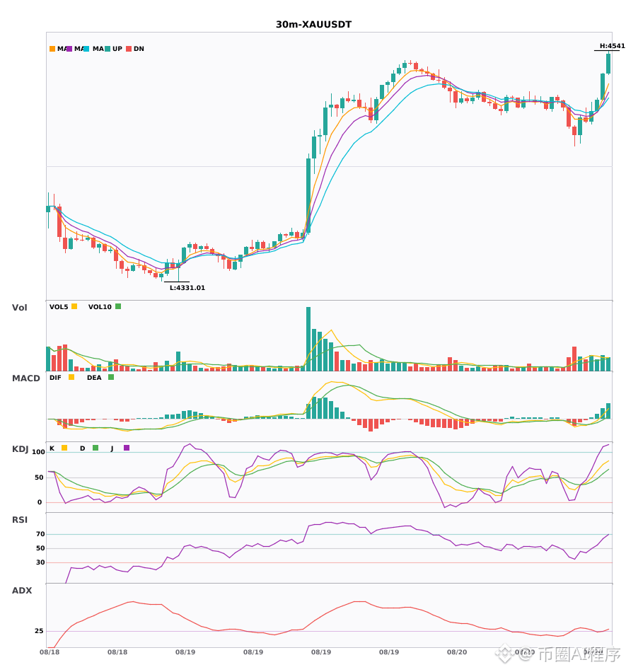Click the KDJ axis value 0
Image resolution: width=626 pixels, height=672 pixels.
tap(40, 502)
